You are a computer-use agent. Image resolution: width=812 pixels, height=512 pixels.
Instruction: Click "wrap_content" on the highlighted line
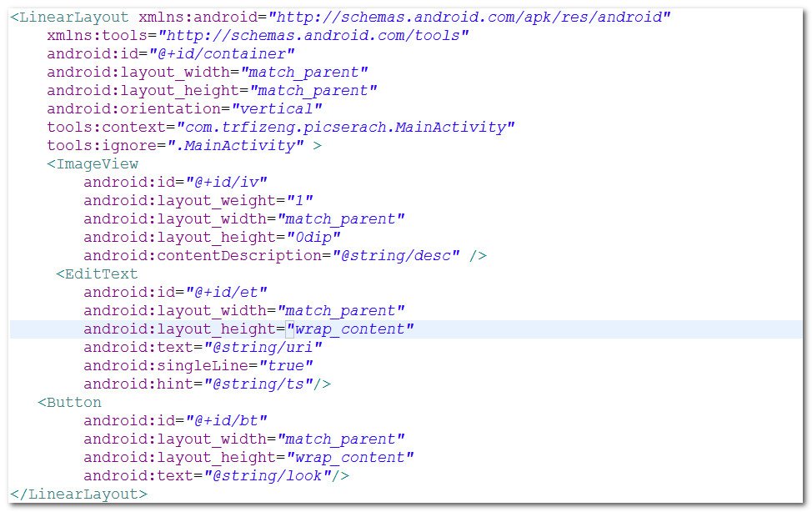click(x=350, y=329)
